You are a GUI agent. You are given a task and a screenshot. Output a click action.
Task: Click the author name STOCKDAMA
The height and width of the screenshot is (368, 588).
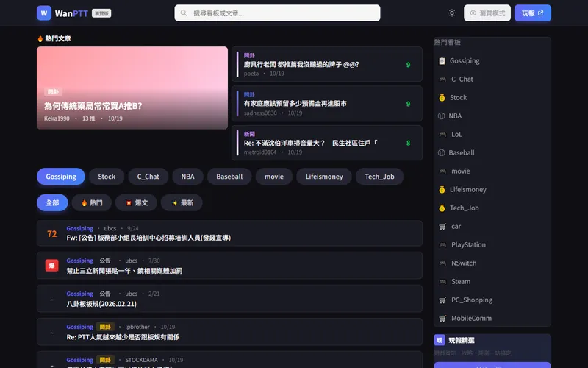click(x=141, y=360)
